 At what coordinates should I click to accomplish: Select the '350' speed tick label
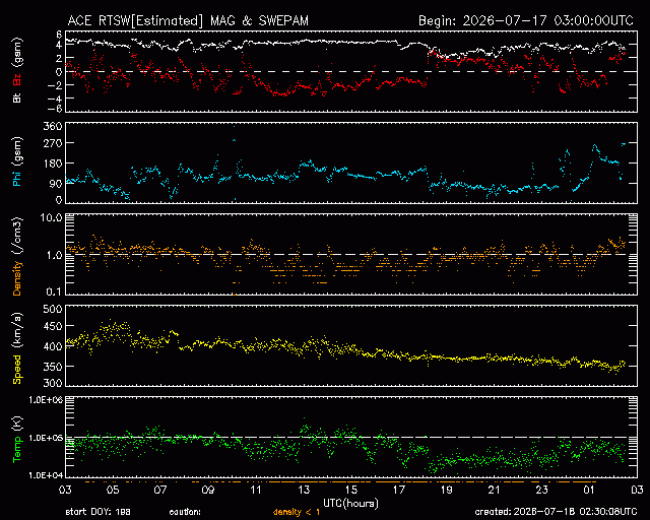pyautogui.click(x=53, y=367)
